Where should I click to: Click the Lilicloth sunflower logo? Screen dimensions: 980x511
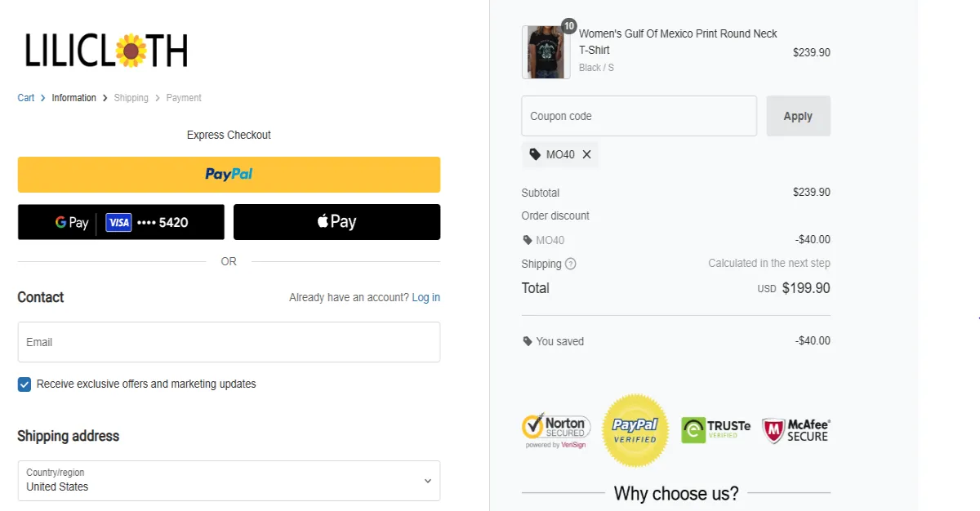pyautogui.click(x=106, y=51)
